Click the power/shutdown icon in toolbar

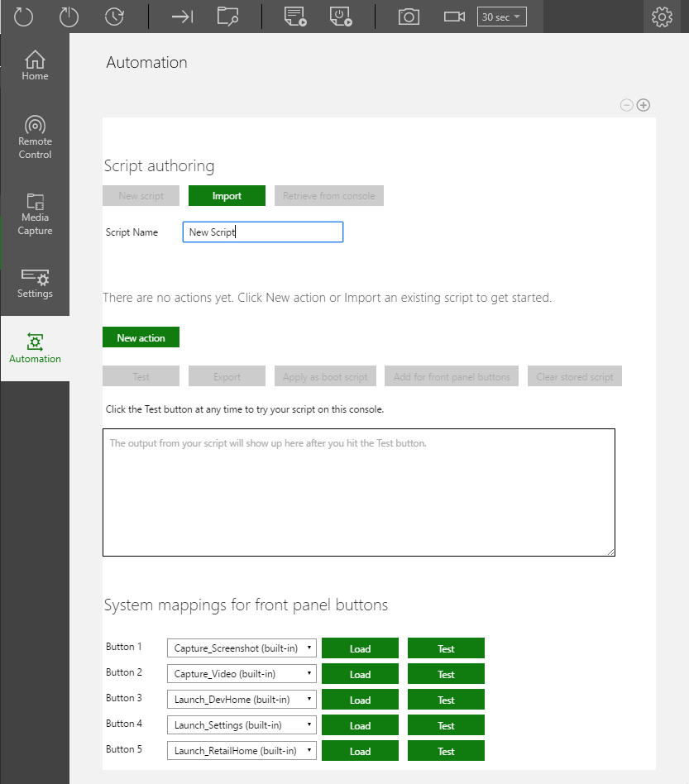(x=69, y=17)
